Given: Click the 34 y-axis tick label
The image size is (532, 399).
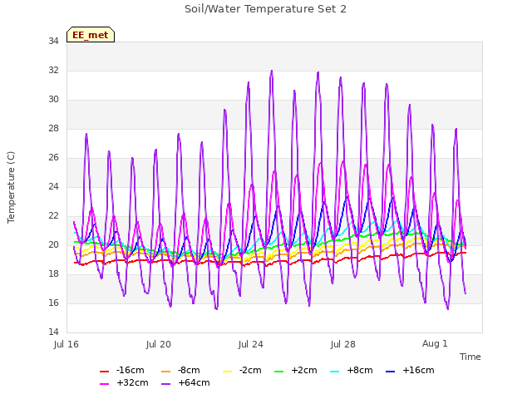Looking at the screenshot, I should [x=53, y=41].
